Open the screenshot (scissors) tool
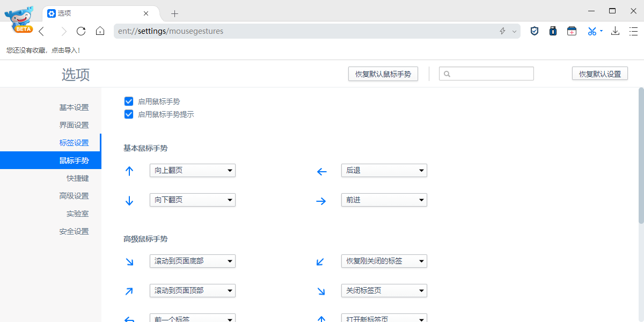This screenshot has width=644, height=322. point(591,31)
